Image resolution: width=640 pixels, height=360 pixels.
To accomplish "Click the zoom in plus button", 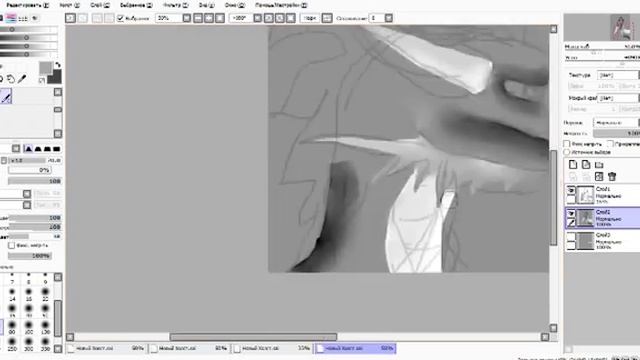I will [x=209, y=18].
